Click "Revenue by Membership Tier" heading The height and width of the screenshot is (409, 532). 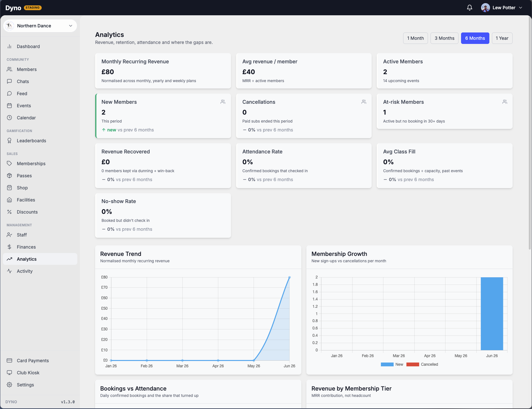(351, 389)
